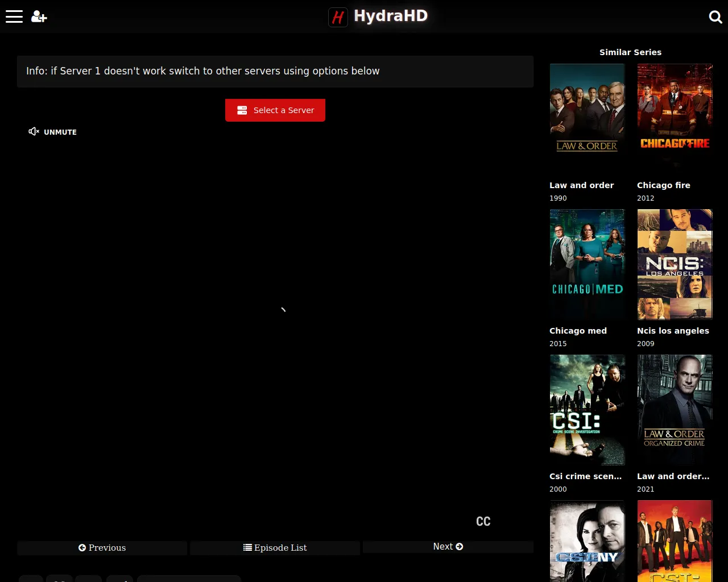
Task: Open the CSI Crime Scene Investigation poster
Action: click(x=587, y=410)
